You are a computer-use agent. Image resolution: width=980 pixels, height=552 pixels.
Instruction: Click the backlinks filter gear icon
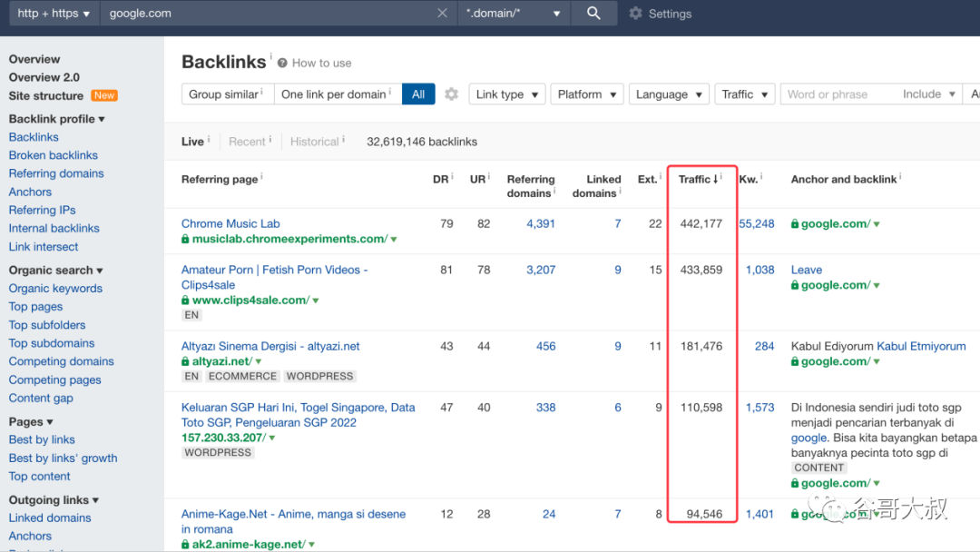tap(451, 94)
